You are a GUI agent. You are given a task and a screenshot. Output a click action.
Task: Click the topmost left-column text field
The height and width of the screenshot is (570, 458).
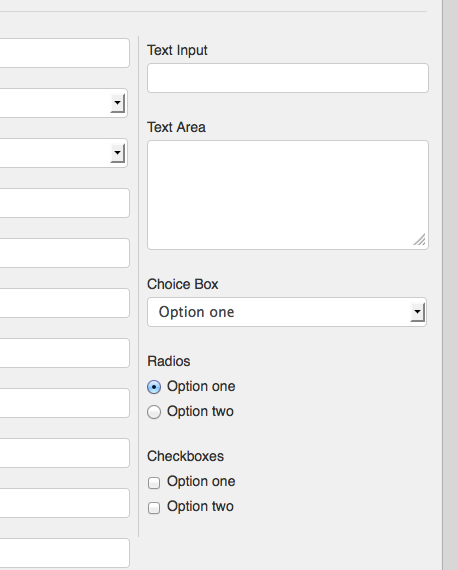click(x=65, y=53)
